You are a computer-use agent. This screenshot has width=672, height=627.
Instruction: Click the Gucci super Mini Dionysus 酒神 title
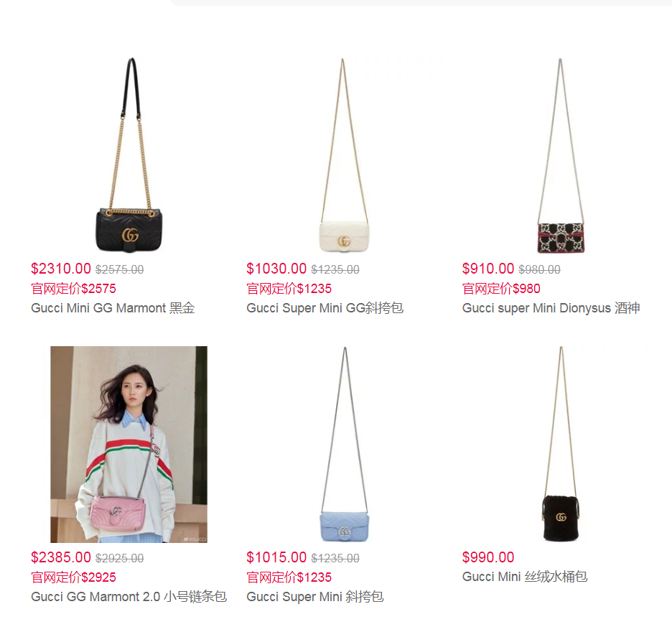(551, 308)
